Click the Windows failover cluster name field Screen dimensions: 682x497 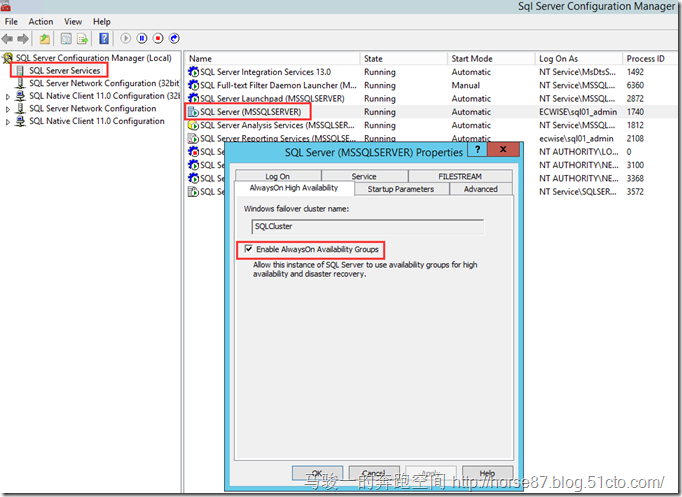coord(368,227)
